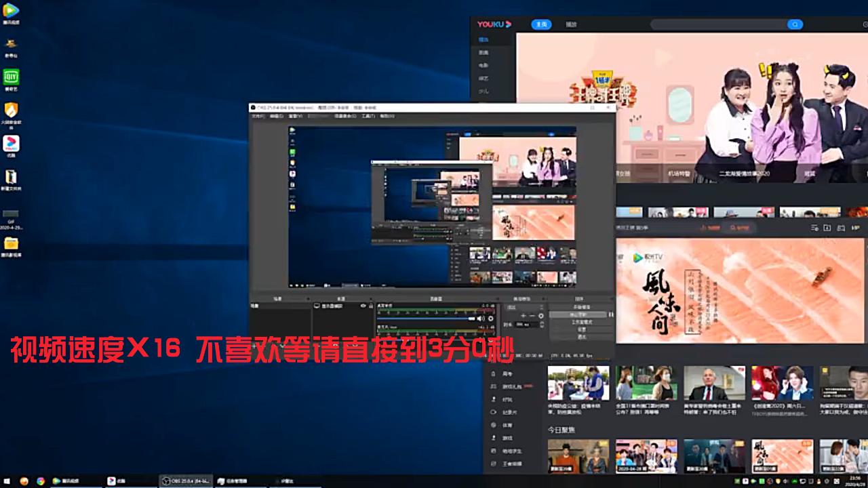Select 精选 in the Youku sidebar
Screen dimensions: 868x488
coord(484,40)
